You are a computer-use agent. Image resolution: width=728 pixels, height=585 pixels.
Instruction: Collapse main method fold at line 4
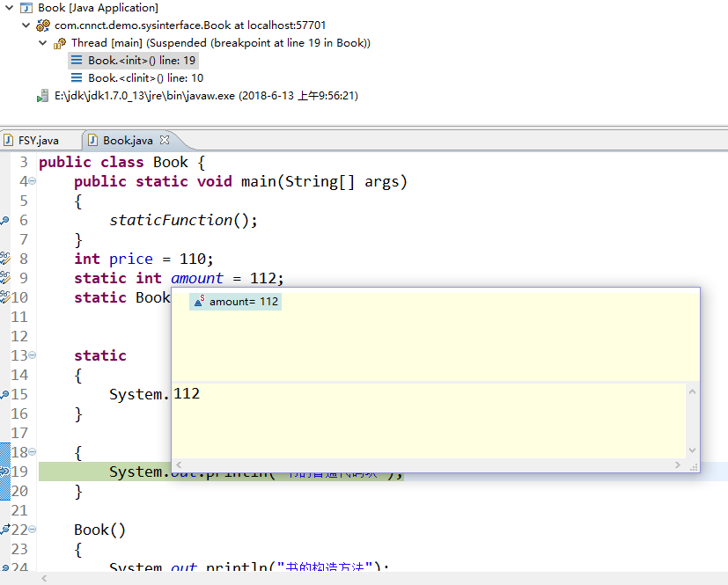(x=33, y=181)
